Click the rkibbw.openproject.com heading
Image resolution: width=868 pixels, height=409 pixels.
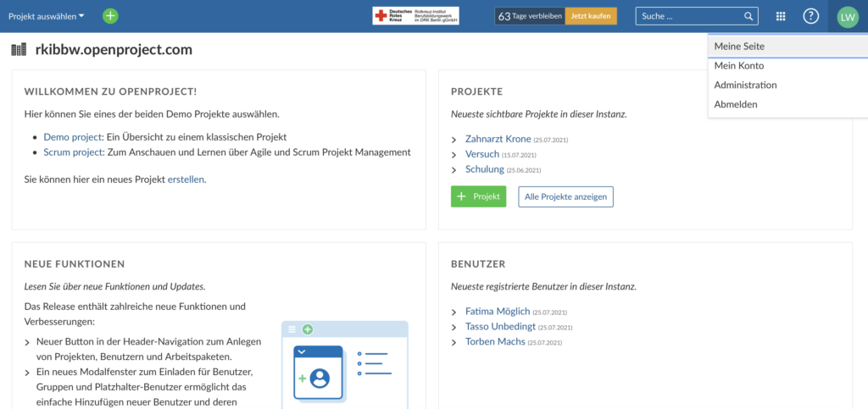point(114,50)
